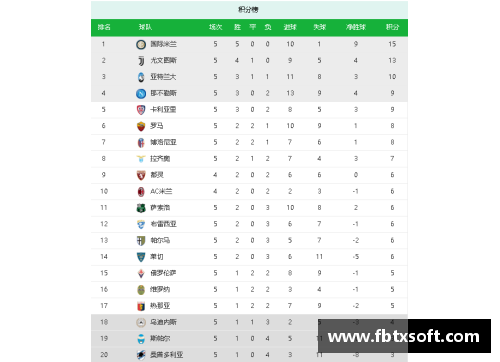
Task: Click the Lazio (拉齐奥) eagle logo
Action: (x=141, y=159)
